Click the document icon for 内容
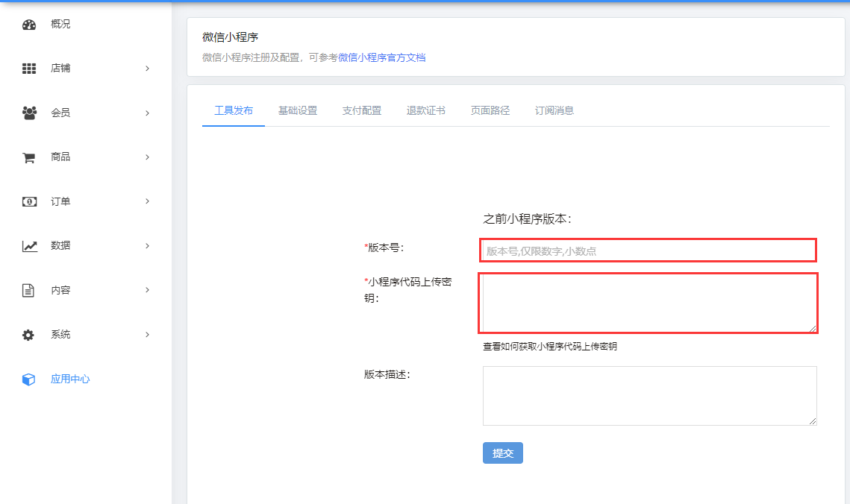 pos(29,290)
